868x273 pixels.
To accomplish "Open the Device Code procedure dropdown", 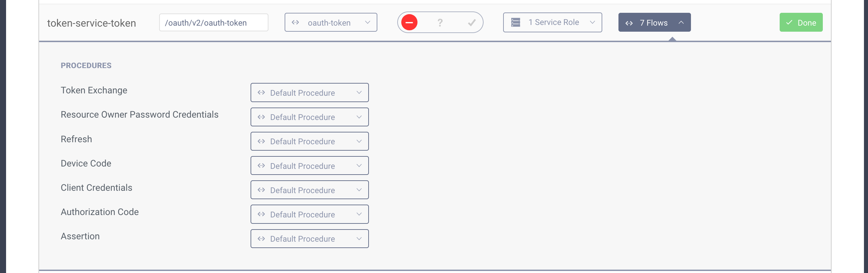I will click(x=310, y=166).
